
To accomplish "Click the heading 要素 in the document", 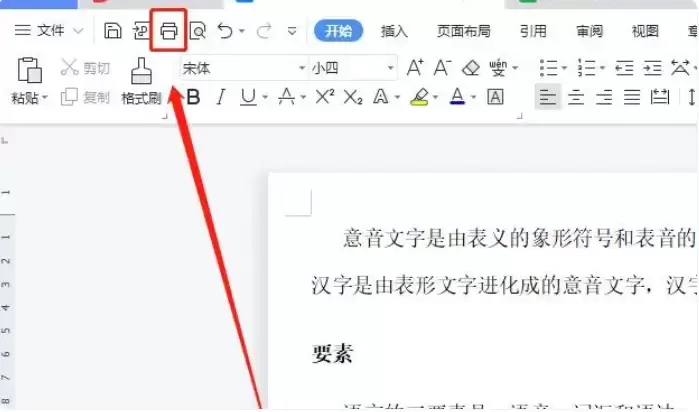I will point(332,354).
